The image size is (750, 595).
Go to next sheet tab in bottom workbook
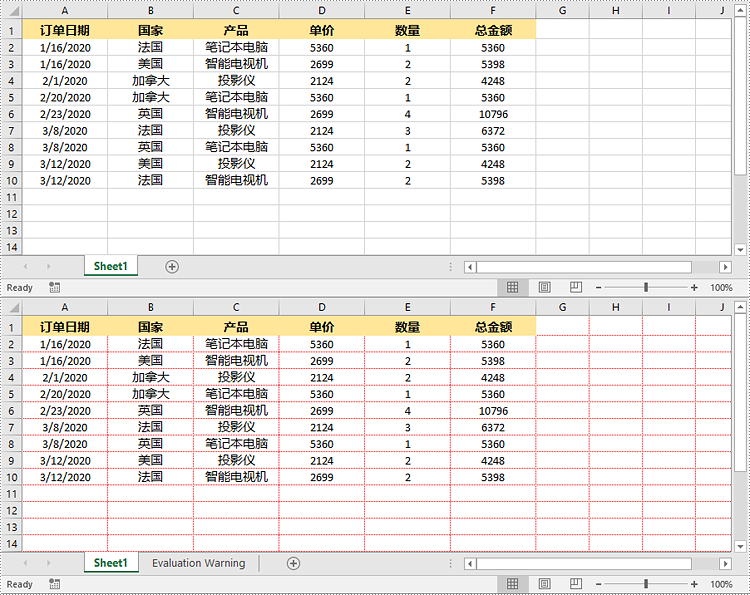coord(49,563)
